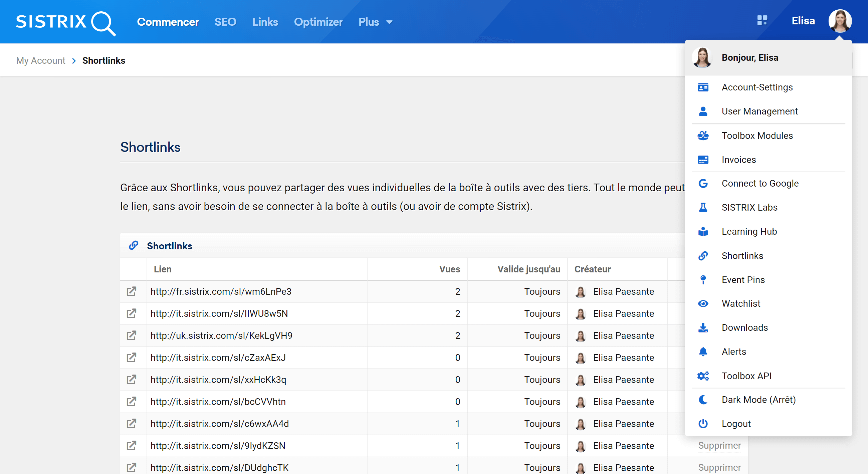
Task: Open external link icon for IIWU8w5N row
Action: pos(132,313)
